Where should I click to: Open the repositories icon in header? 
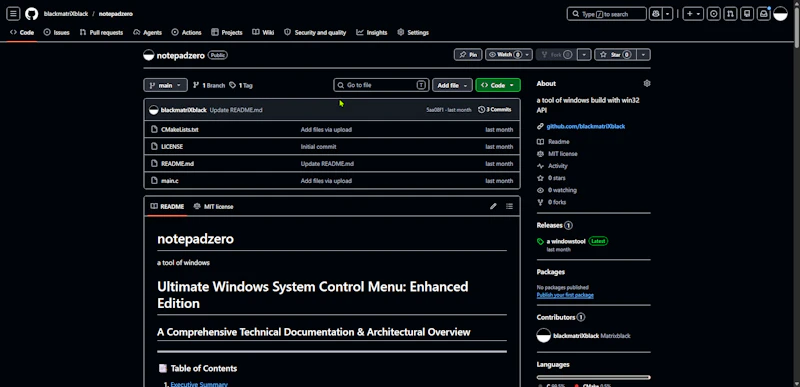pyautogui.click(x=747, y=14)
